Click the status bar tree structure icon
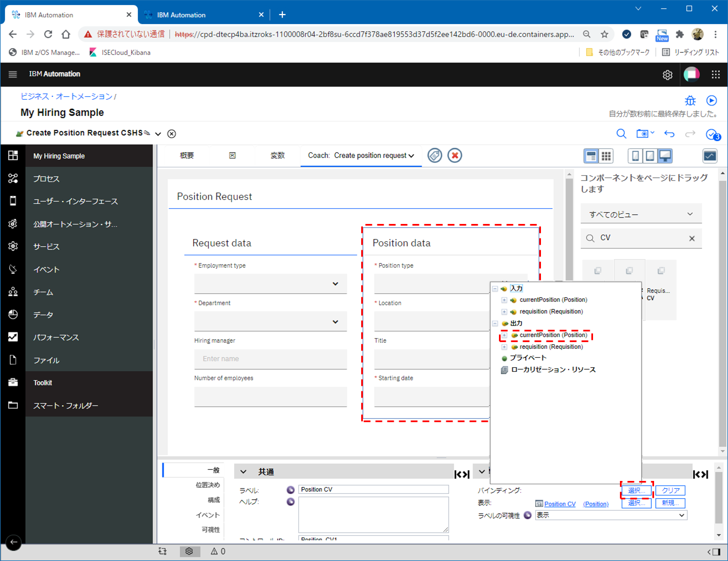 coord(162,551)
